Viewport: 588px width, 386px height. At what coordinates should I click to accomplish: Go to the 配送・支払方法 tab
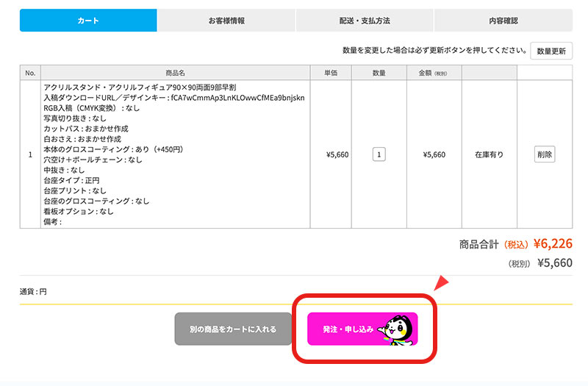(365, 21)
